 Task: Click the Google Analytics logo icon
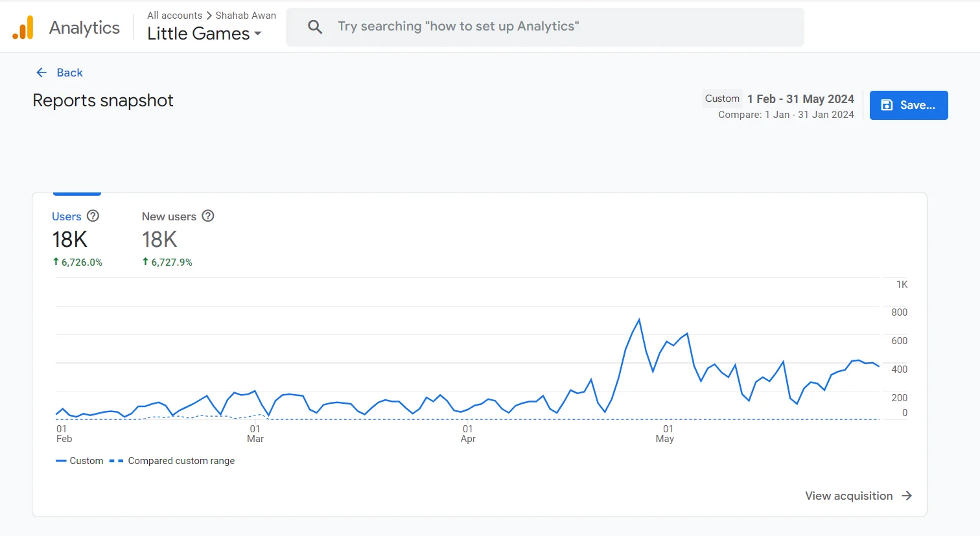pos(23,28)
